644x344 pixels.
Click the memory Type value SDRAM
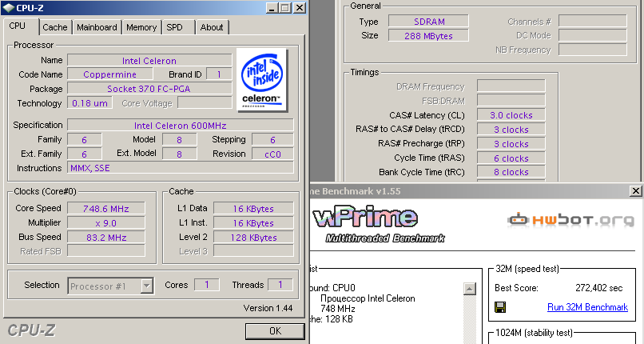click(428, 21)
